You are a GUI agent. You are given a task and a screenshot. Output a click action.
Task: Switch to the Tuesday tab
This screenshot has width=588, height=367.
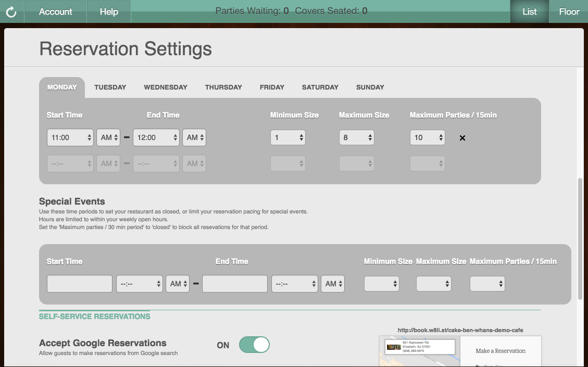pyautogui.click(x=110, y=87)
